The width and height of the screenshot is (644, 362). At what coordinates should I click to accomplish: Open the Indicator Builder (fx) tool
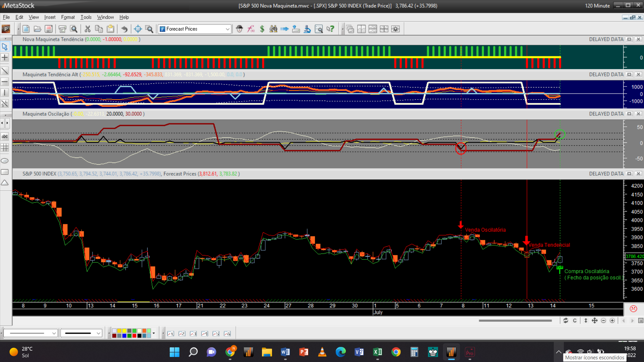point(251,29)
